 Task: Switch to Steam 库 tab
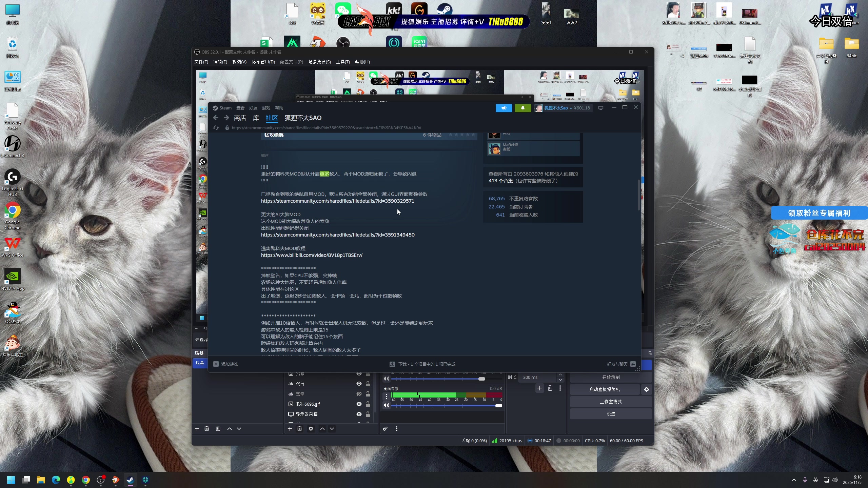[x=256, y=118]
